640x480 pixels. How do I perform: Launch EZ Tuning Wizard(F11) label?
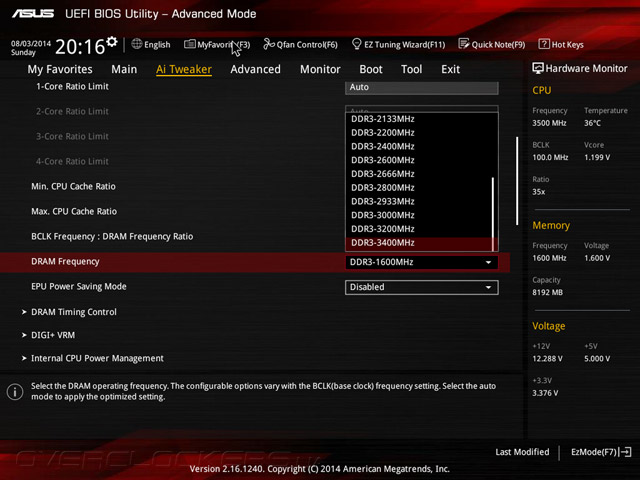[404, 44]
